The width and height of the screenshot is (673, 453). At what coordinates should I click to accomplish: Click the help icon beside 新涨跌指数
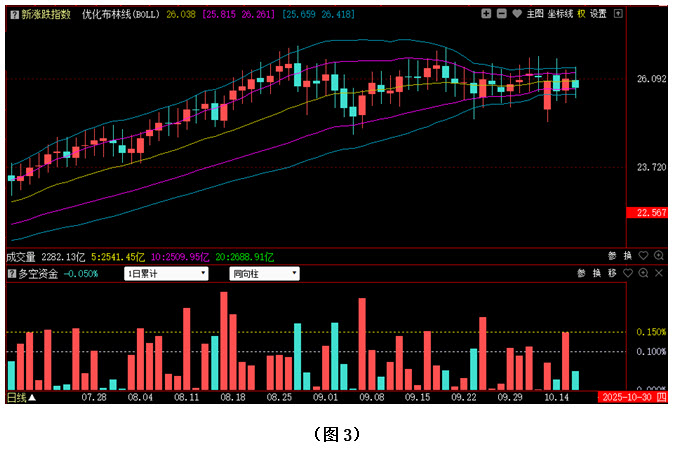coord(13,14)
